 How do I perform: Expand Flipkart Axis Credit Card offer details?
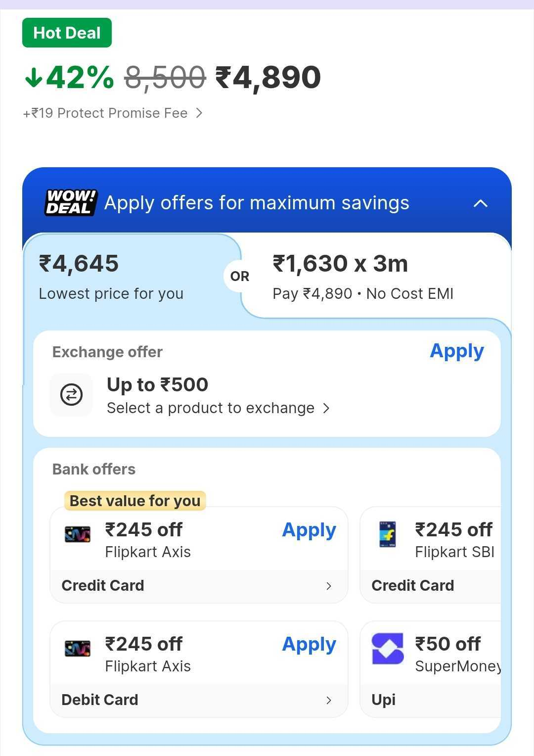pos(328,586)
